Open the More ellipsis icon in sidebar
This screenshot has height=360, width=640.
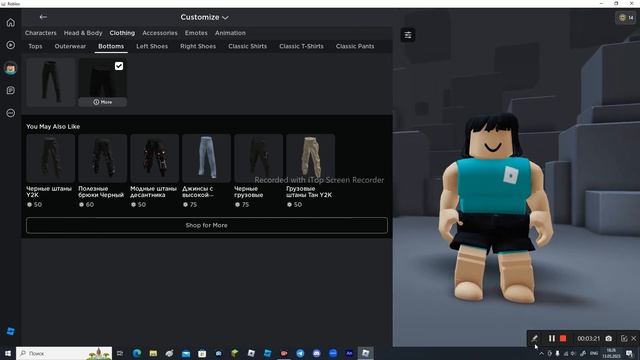point(11,113)
